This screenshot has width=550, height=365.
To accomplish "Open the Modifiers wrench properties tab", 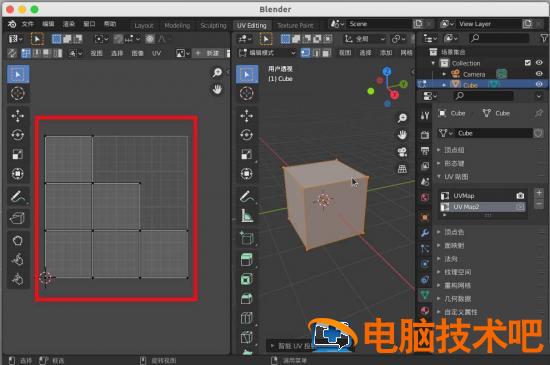I will click(424, 233).
